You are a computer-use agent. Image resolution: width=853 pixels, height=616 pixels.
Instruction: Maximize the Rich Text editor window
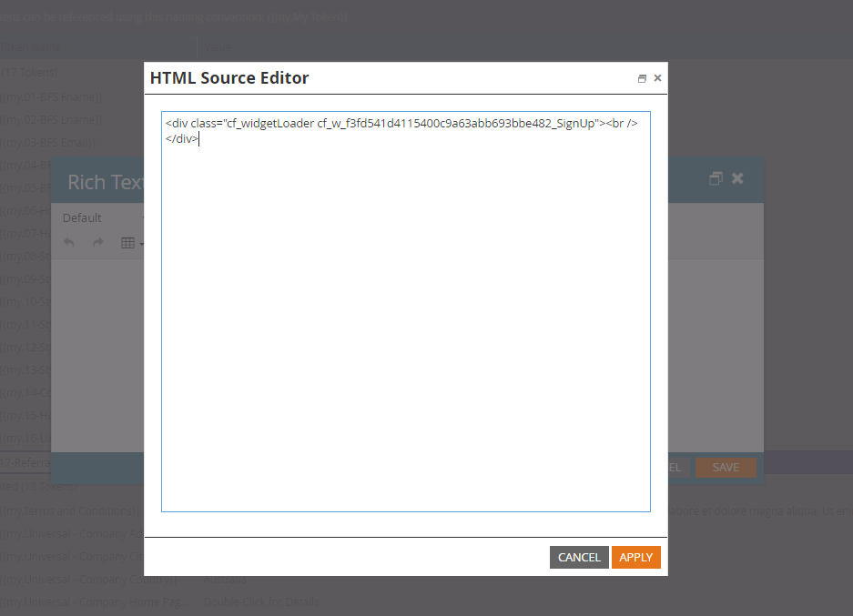pos(716,179)
